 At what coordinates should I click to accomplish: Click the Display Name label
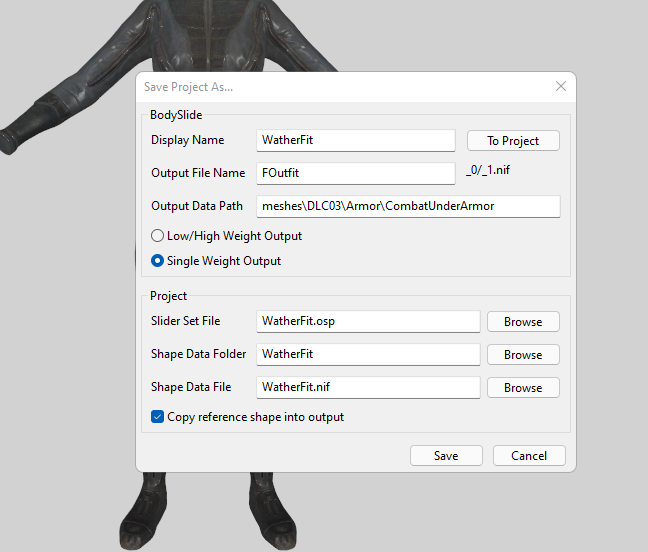click(x=188, y=140)
